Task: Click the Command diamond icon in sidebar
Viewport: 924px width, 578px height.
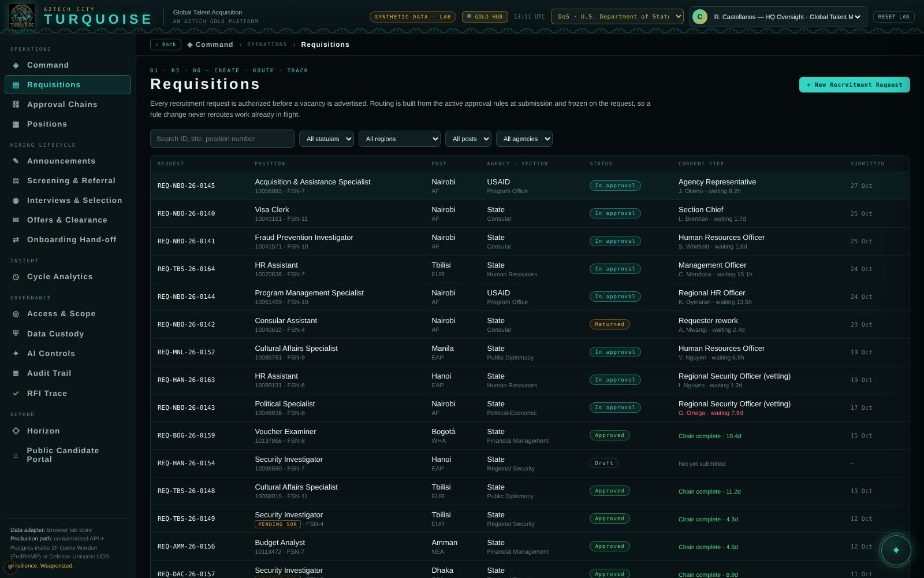Action: (x=16, y=65)
